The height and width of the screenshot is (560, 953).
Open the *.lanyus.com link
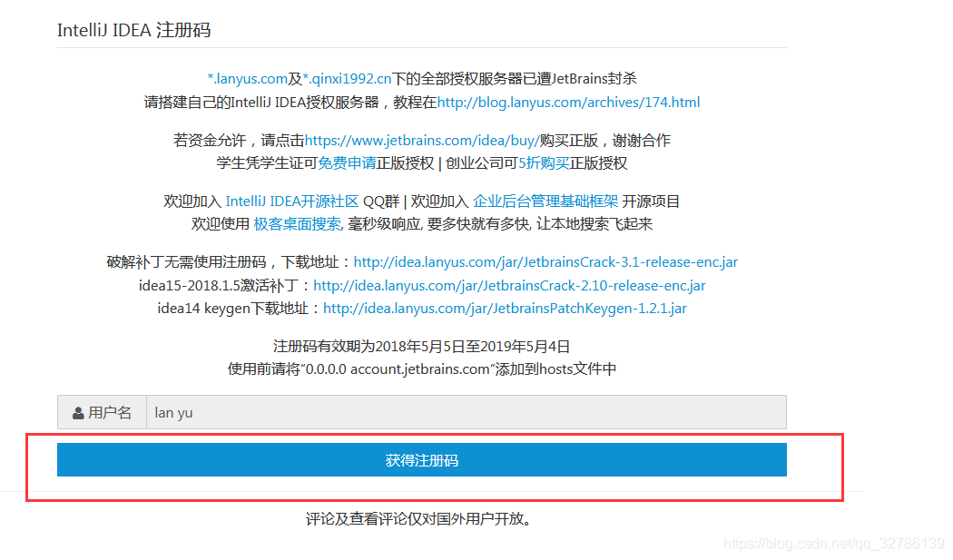[248, 78]
